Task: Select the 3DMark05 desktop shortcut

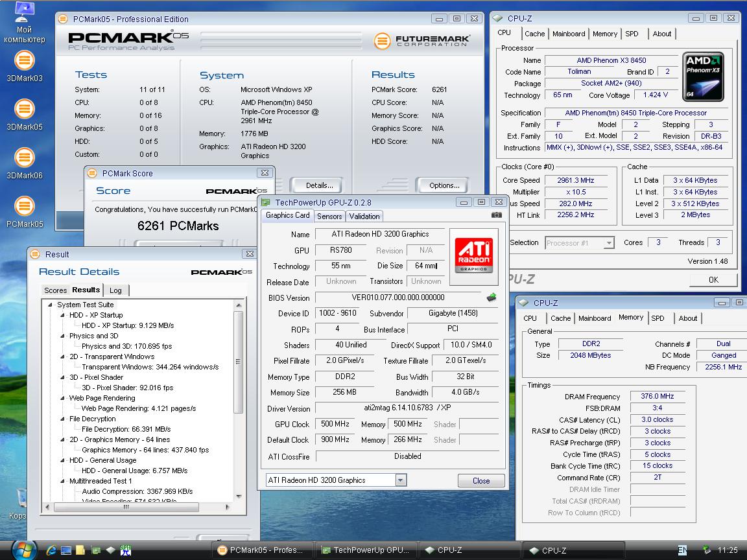Action: pos(24,115)
